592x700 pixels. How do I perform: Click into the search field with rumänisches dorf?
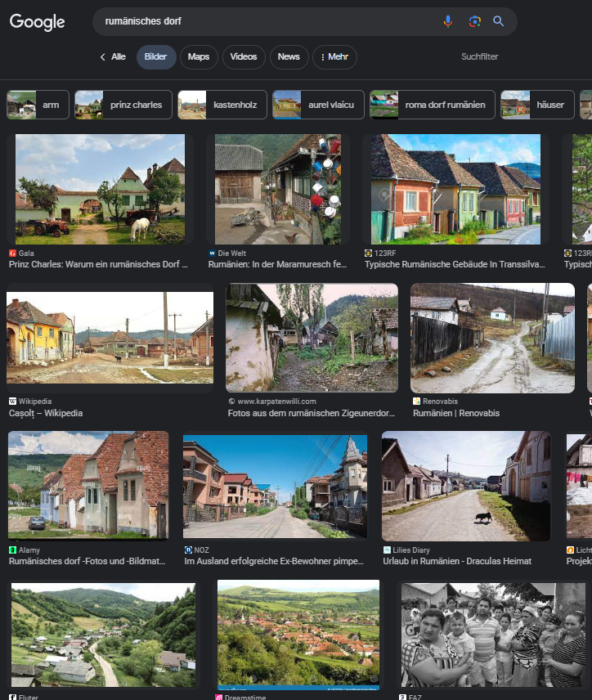pyautogui.click(x=268, y=21)
